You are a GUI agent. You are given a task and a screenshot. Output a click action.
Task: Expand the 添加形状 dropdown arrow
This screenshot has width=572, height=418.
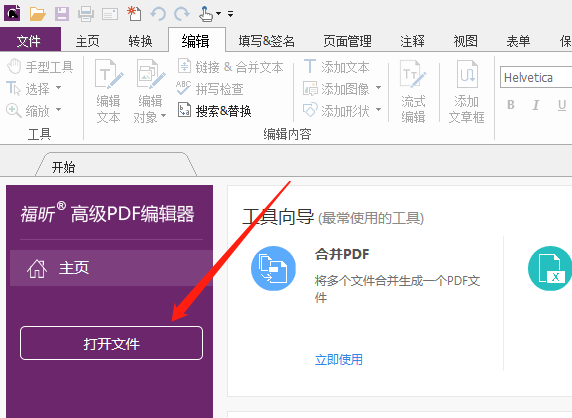pyautogui.click(x=378, y=109)
